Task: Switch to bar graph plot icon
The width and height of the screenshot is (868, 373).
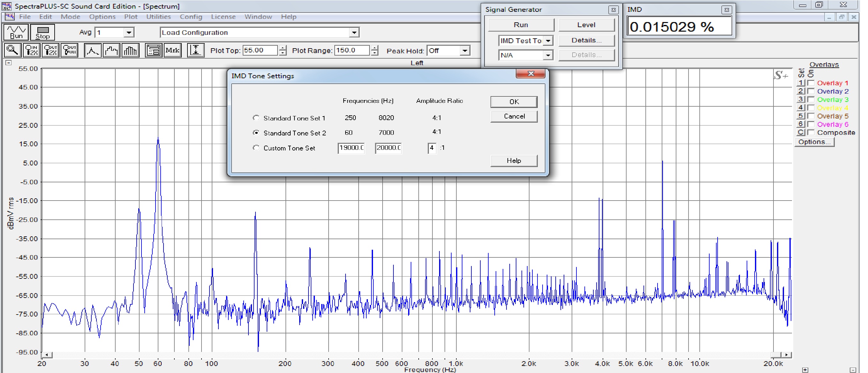Action: (130, 50)
